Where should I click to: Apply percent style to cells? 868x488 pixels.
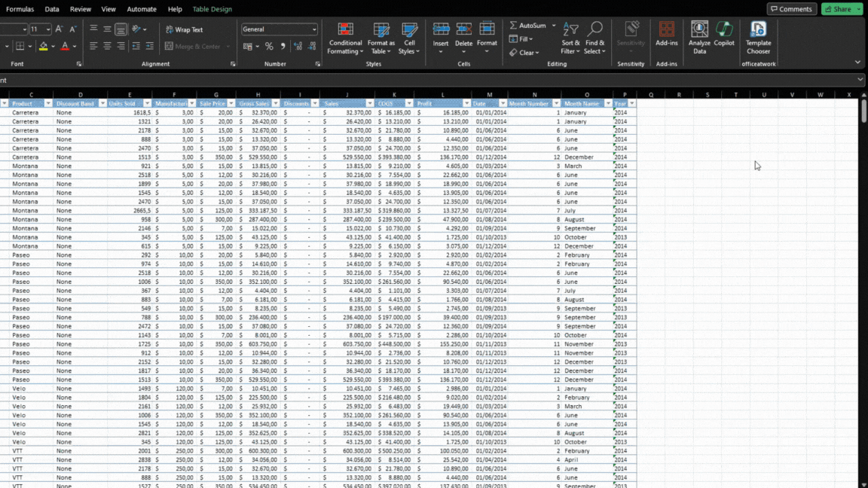(x=269, y=47)
